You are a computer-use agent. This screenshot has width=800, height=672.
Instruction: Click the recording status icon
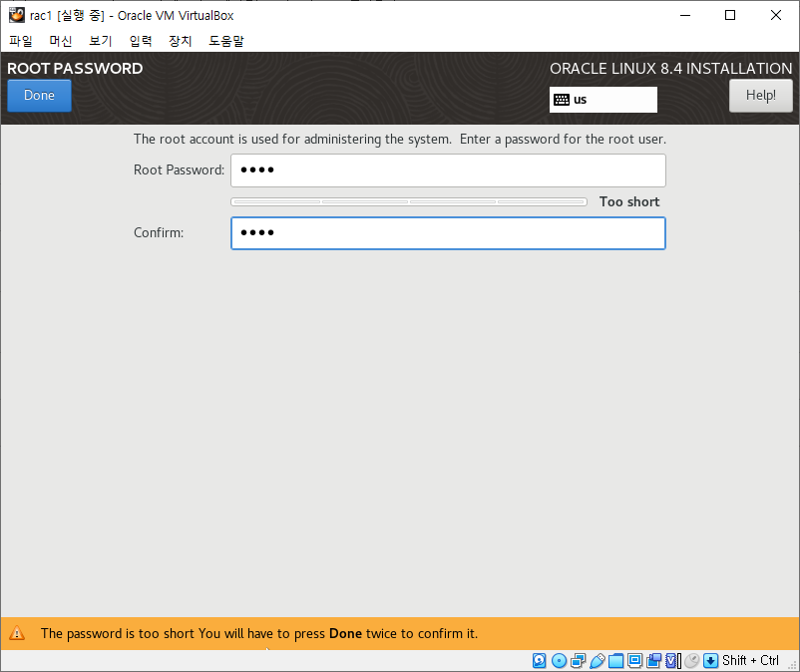(x=653, y=661)
